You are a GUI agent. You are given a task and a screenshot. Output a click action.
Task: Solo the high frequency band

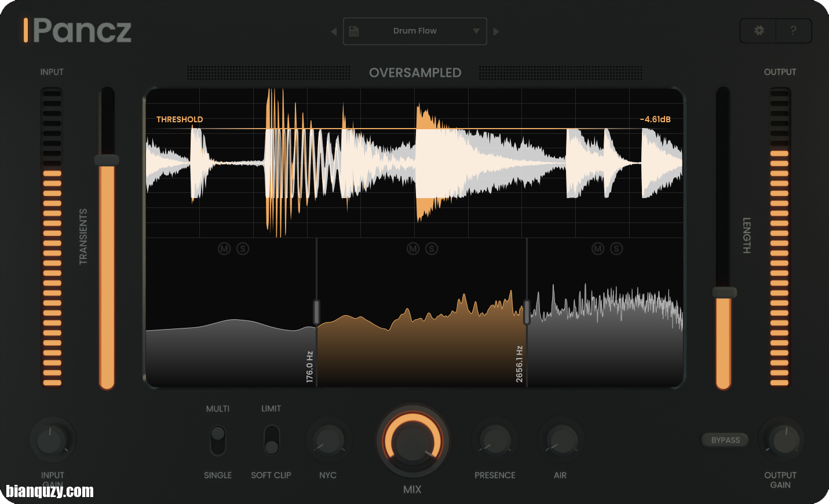point(616,249)
